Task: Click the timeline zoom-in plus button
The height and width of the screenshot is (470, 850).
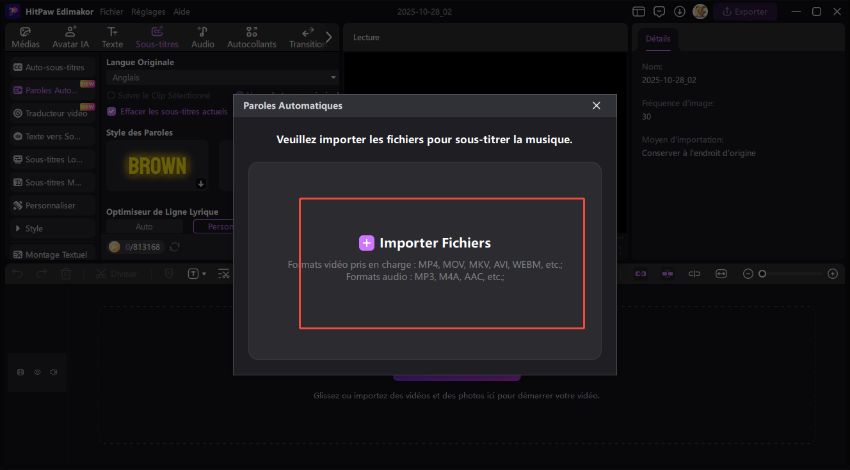Action: pos(832,273)
